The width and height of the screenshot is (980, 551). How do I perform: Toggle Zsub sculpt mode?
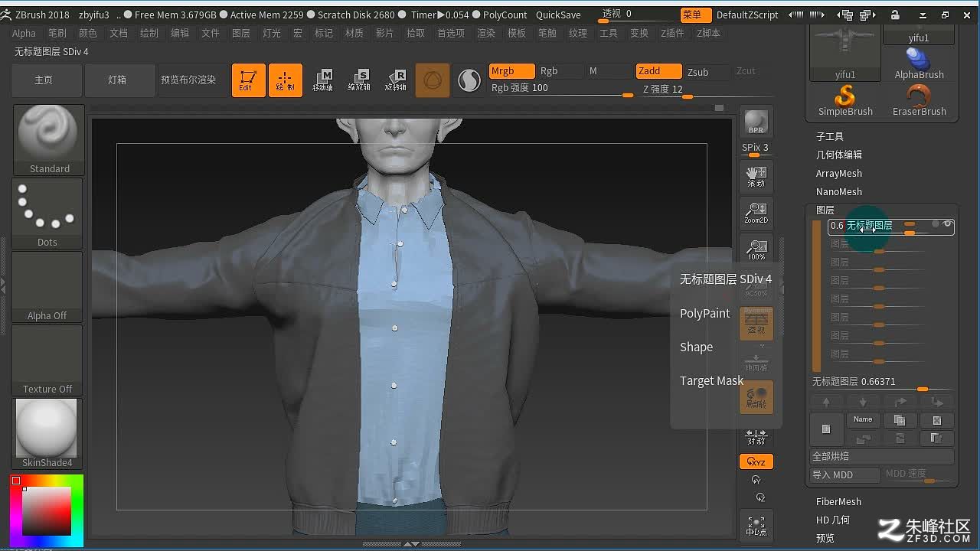tap(707, 72)
